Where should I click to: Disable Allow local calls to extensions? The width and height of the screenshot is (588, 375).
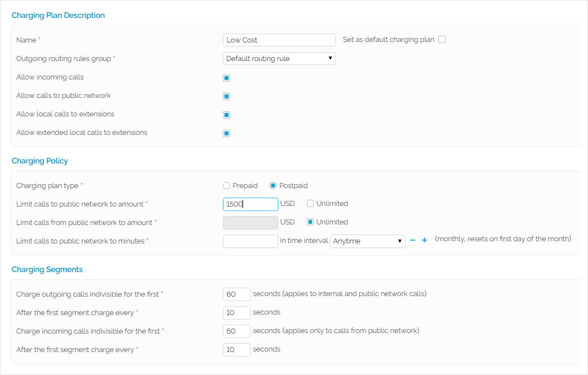pos(227,115)
